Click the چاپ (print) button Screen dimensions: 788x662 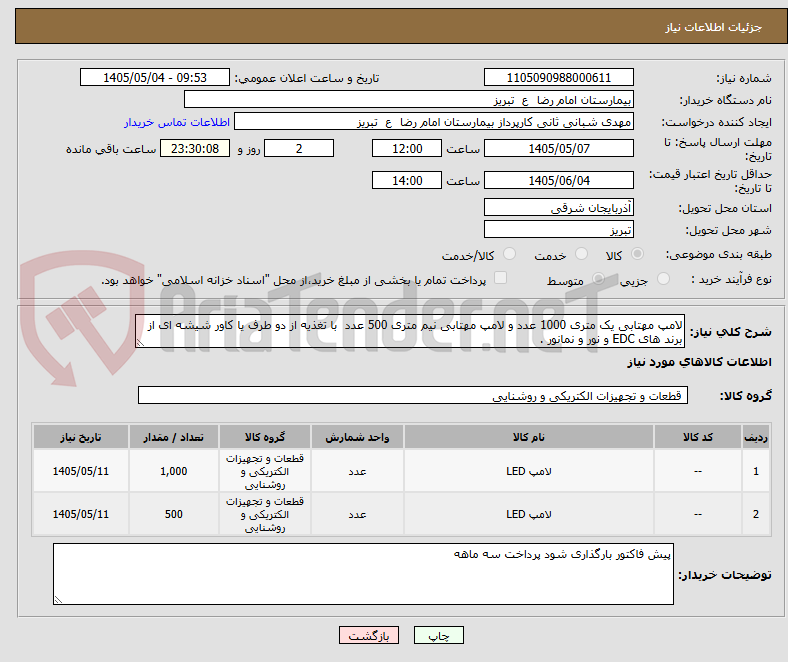pos(438,635)
